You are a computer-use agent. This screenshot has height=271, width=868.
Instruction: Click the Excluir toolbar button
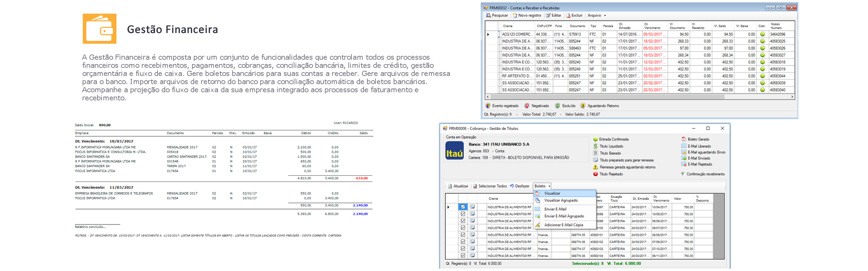[574, 15]
